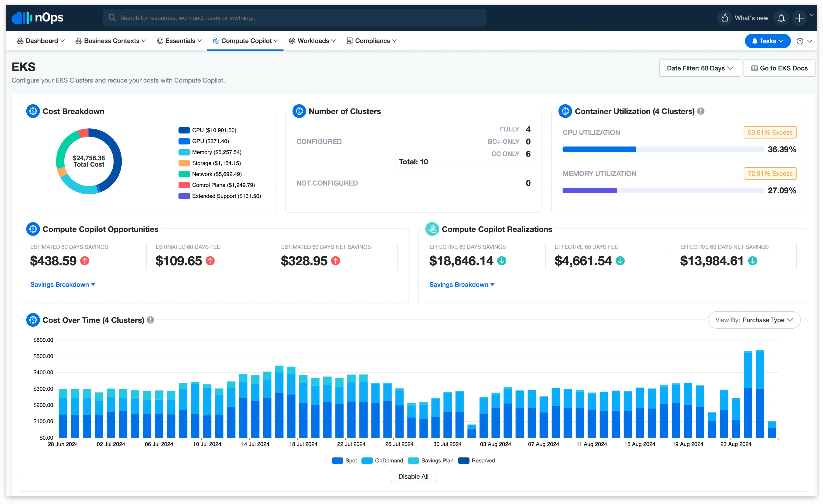Open the Workloads menu
Screen dimensions: 823x504
312,41
